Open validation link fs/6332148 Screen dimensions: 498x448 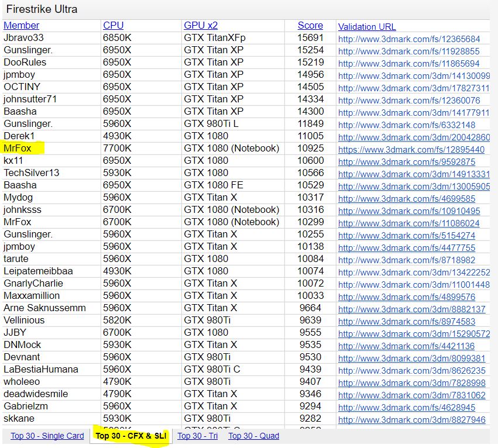pos(407,125)
